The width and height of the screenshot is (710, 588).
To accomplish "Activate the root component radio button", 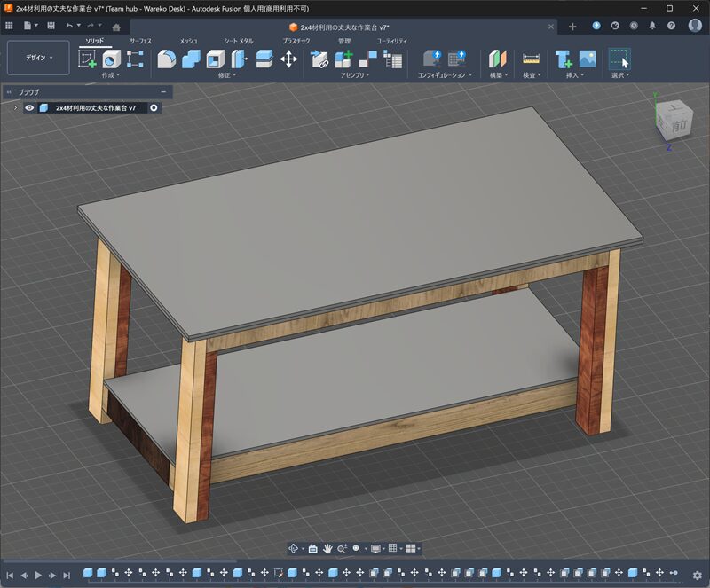I will pos(154,107).
